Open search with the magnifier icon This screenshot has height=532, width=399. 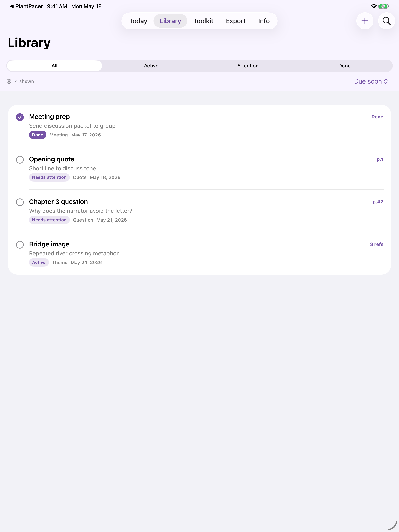click(386, 21)
